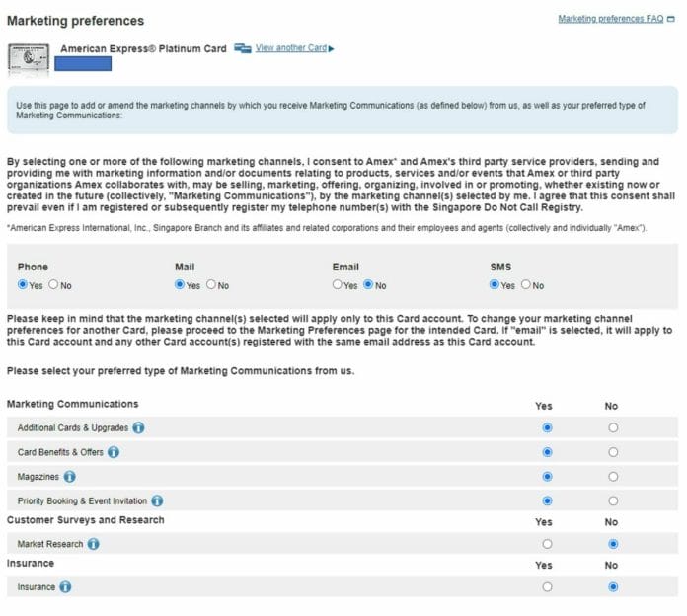Select Yes for Insurance communications
The width and height of the screenshot is (687, 616).
click(547, 587)
